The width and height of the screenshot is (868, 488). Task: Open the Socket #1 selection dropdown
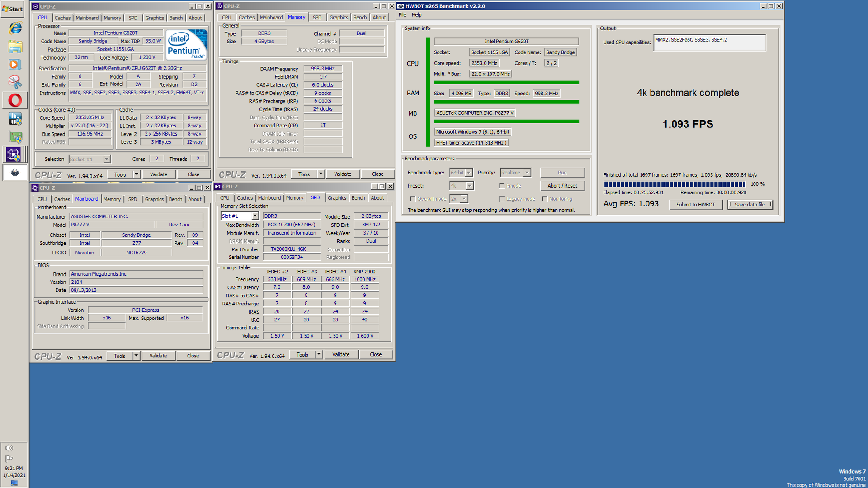(x=107, y=159)
